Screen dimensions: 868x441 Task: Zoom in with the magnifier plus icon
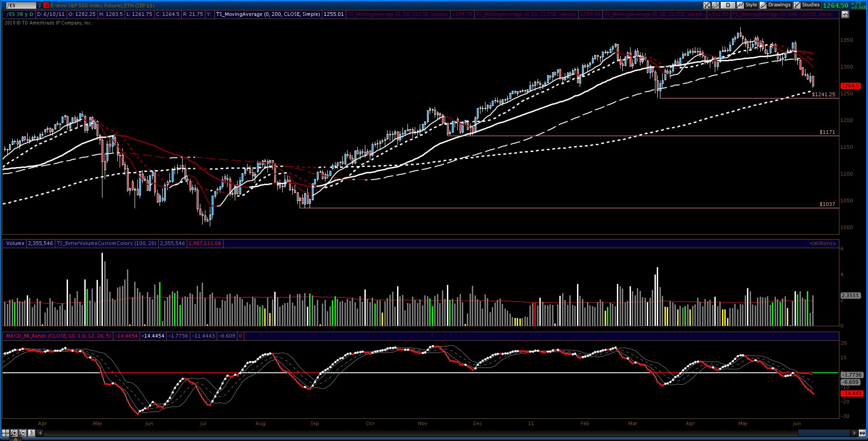click(14, 433)
